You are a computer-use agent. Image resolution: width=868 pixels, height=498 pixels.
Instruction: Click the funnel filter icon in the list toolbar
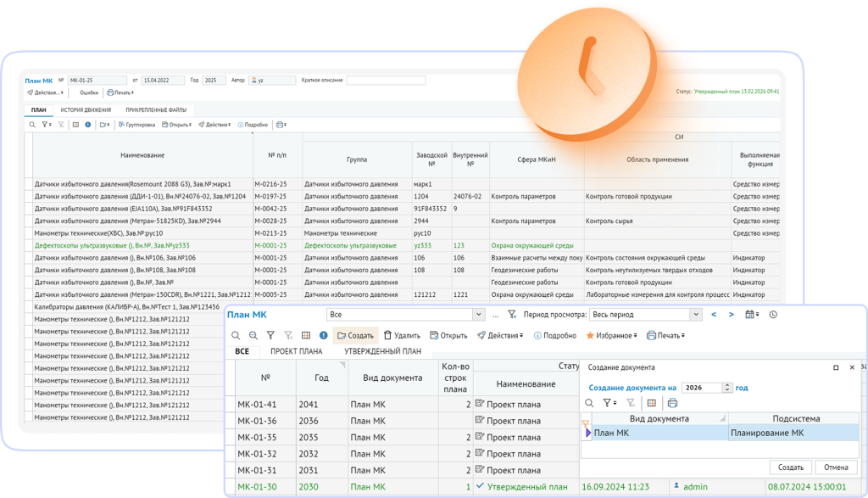click(x=270, y=336)
